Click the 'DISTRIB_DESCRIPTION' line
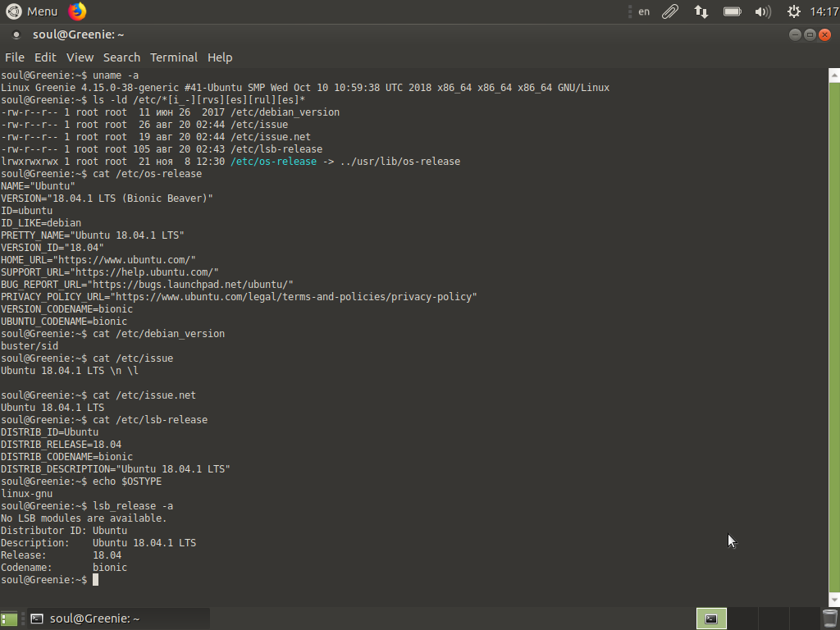 click(115, 470)
